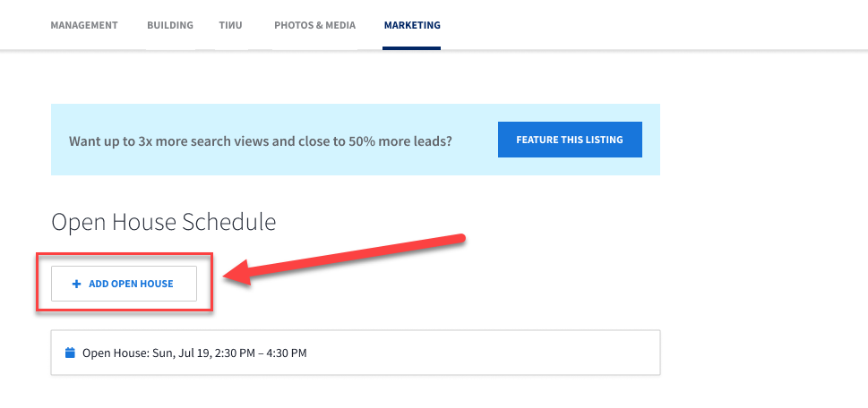
Task: Click Feature This Listing button
Action: click(x=570, y=140)
